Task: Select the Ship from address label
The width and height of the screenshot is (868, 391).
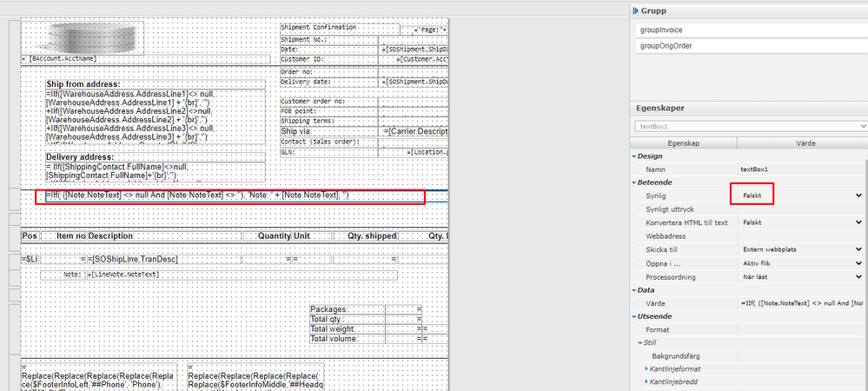Action: [x=156, y=84]
